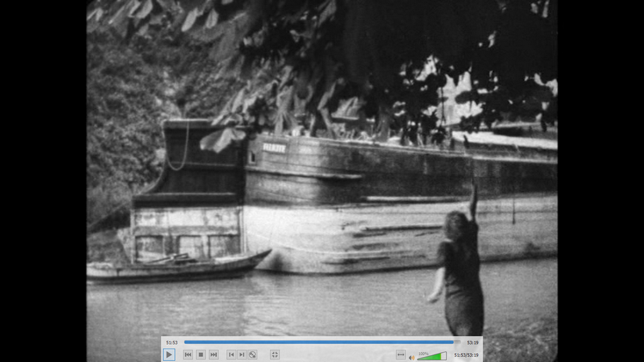Viewport: 644px width, 362px height.
Task: Click the horizontal double-arrow icon
Action: pyautogui.click(x=401, y=355)
